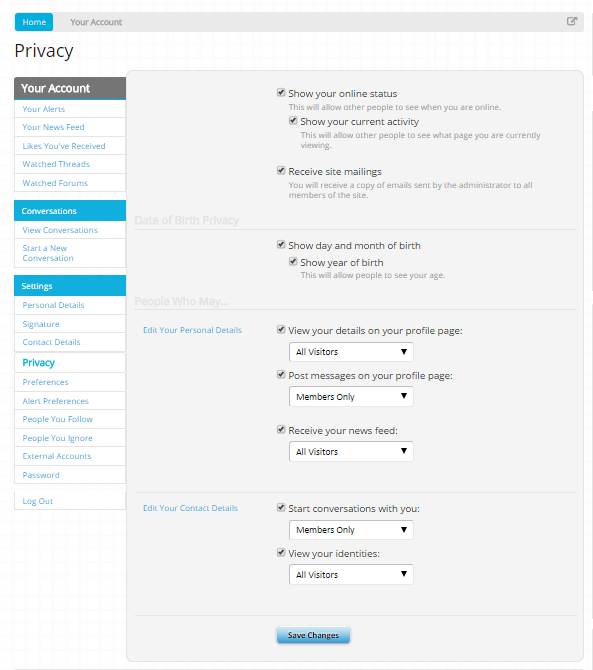
Task: Uncheck Show your online status
Action: (281, 92)
